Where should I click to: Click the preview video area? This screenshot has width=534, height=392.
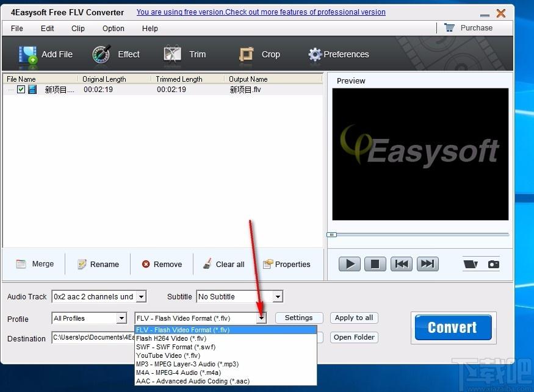point(420,154)
